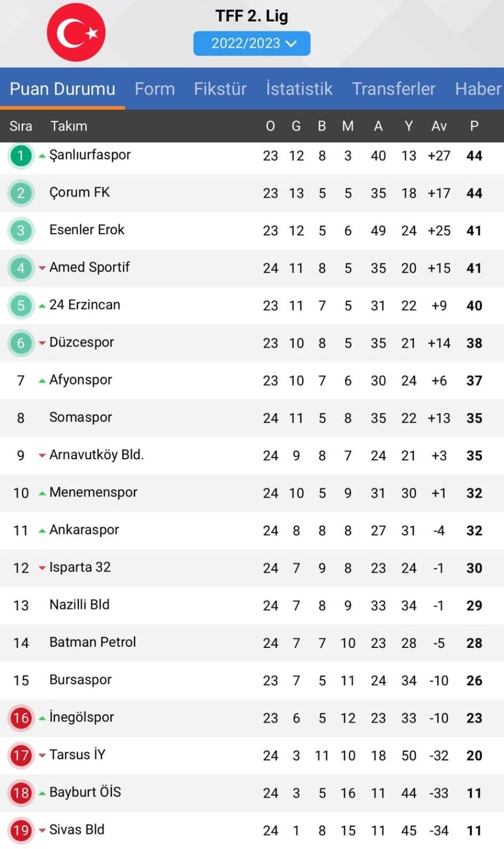Open the 2022/2023 season dropdown
Screen dimensions: 504x849
[x=252, y=43]
